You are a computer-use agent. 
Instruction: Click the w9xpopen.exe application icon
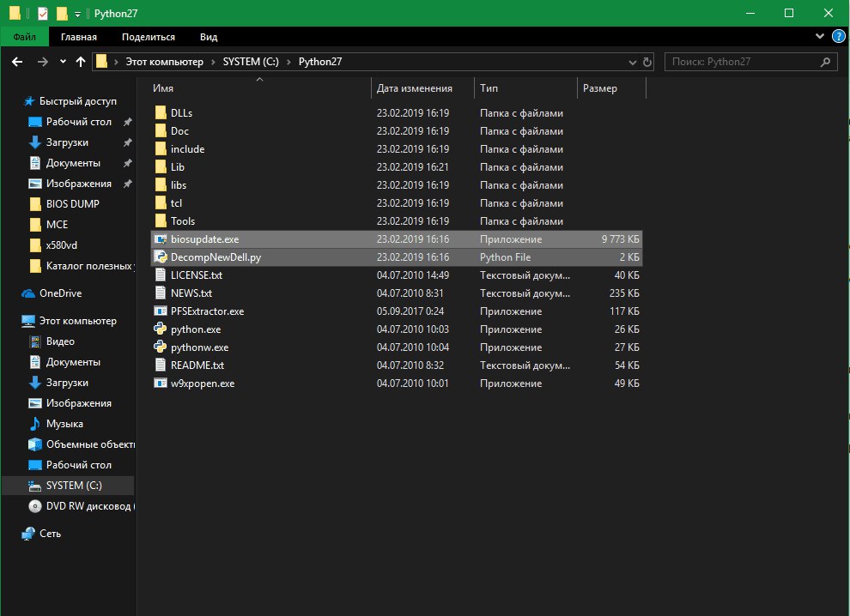coord(161,383)
